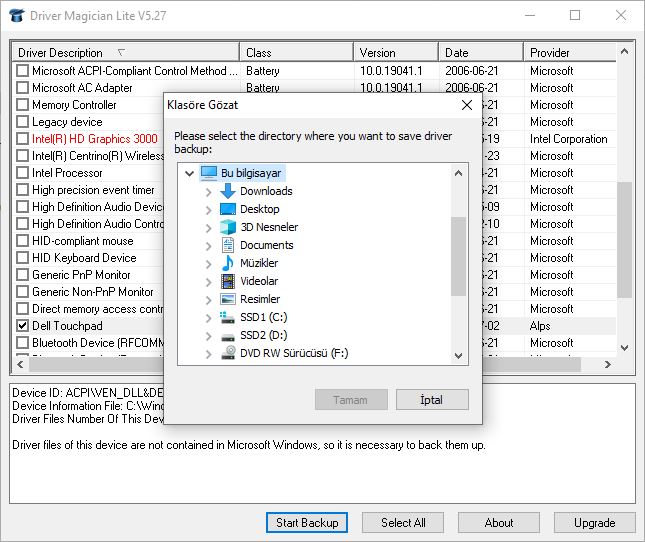Select the Videolar folder label

click(x=259, y=281)
